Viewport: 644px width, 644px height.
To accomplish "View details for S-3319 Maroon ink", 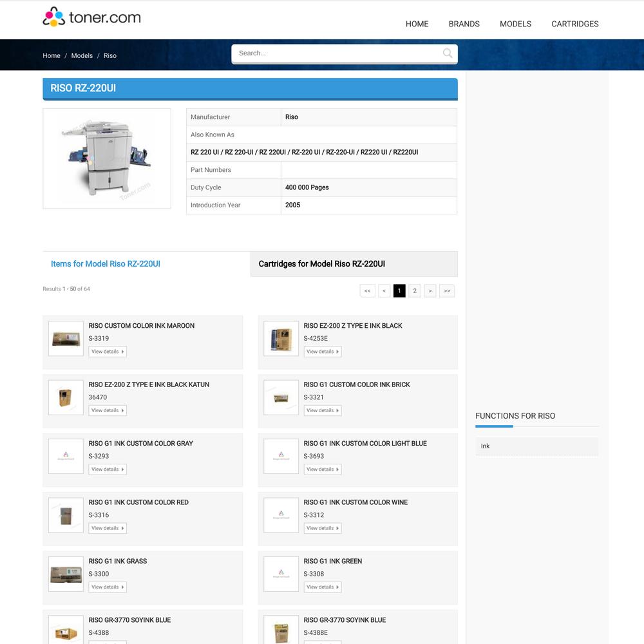I will [x=108, y=352].
